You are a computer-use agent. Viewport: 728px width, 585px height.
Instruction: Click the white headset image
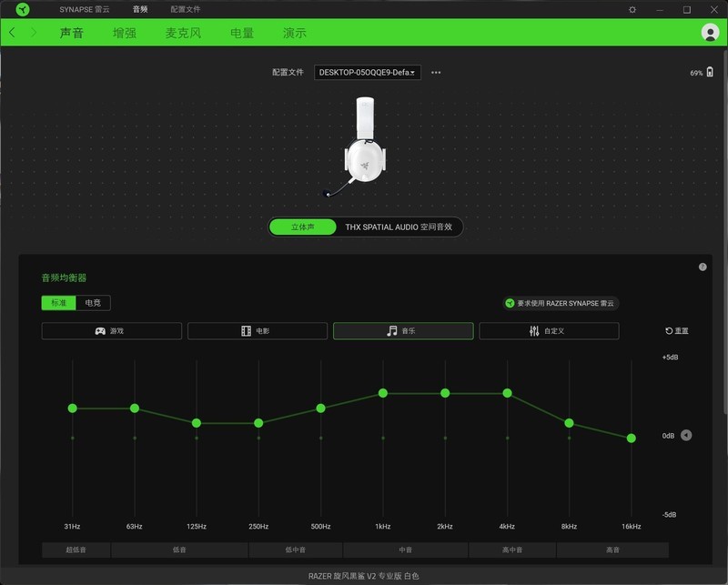[364, 146]
